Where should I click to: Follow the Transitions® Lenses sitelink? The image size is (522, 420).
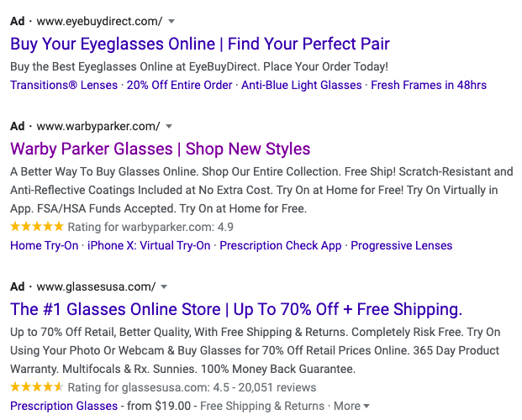click(64, 85)
